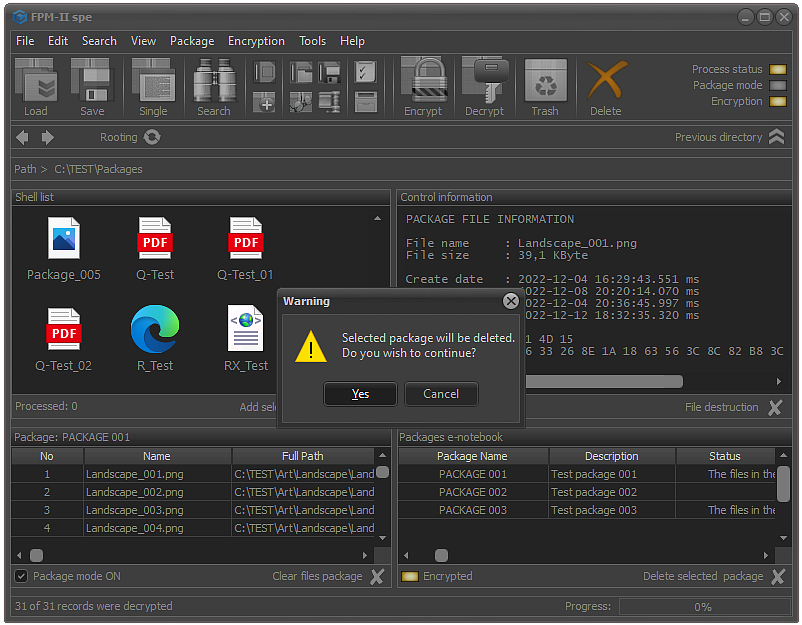Select the Q-Test_01 PDF file

coord(246,249)
